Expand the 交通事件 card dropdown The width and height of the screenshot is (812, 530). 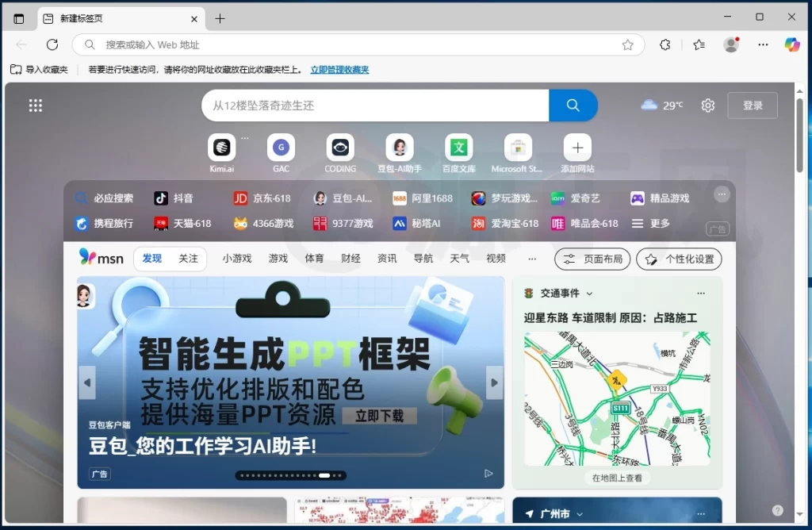click(589, 294)
